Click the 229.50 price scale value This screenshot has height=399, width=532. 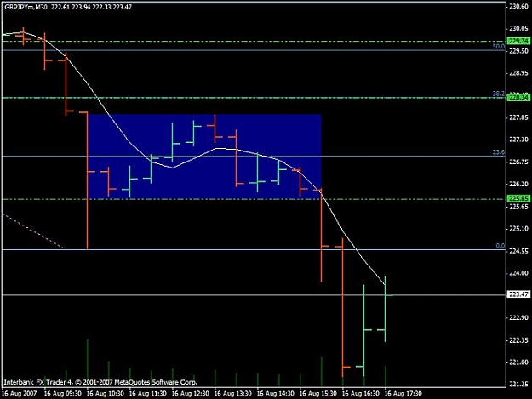coord(518,51)
